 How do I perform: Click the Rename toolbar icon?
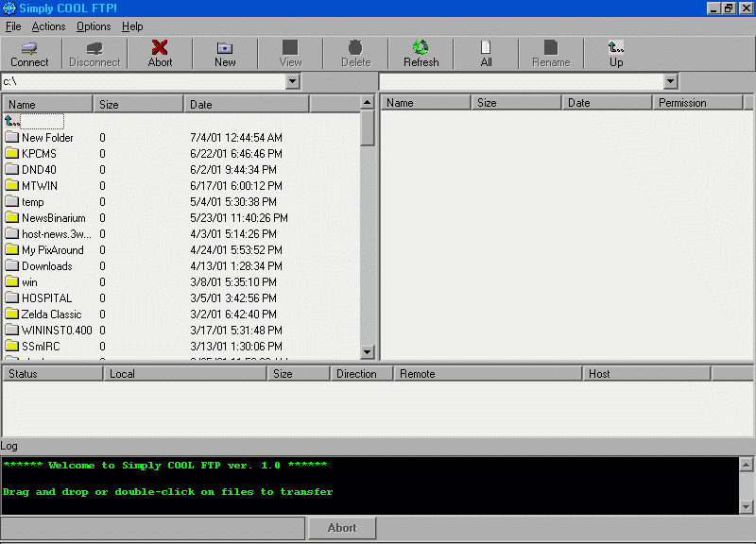[x=551, y=47]
